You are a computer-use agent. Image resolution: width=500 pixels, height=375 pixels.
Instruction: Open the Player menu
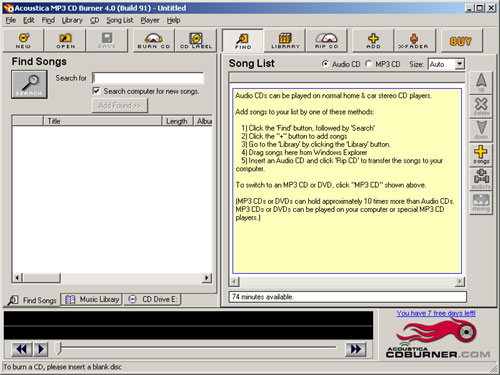coord(150,20)
